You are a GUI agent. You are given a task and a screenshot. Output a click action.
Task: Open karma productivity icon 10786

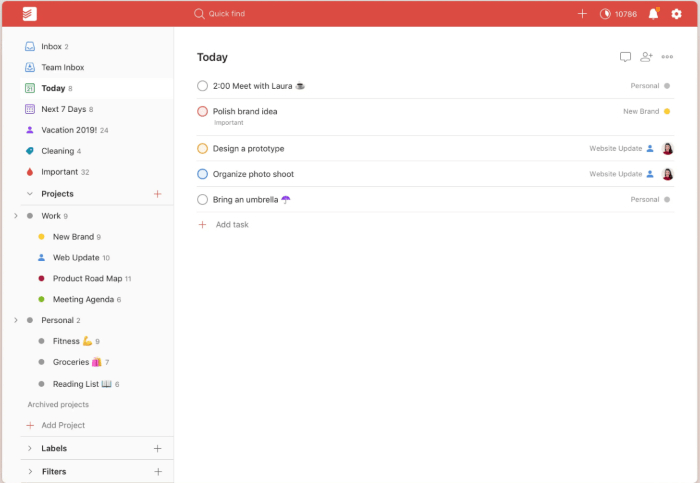(605, 14)
